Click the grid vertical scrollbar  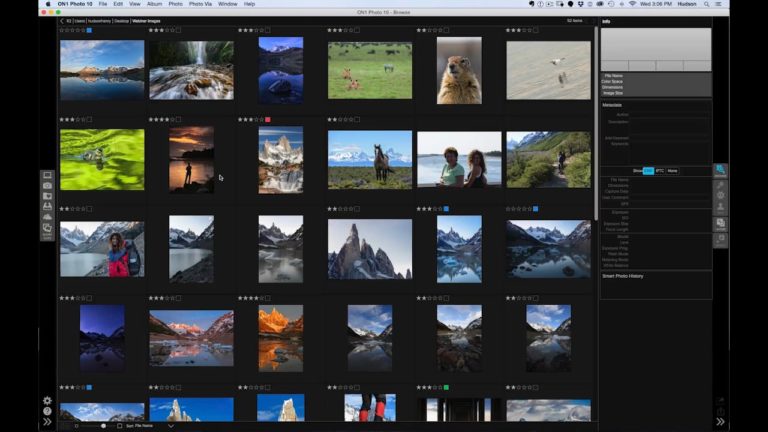[596, 122]
